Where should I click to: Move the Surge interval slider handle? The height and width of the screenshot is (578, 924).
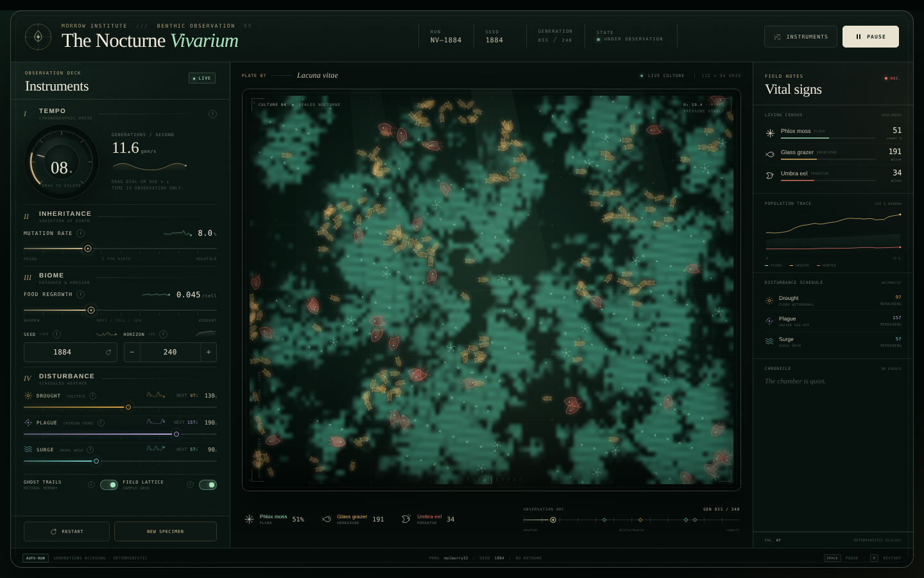pyautogui.click(x=96, y=461)
